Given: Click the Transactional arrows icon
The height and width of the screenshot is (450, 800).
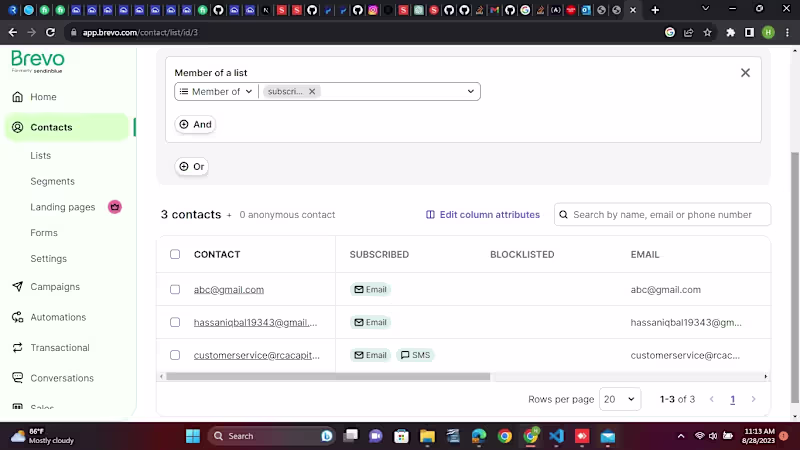Looking at the screenshot, I should click(x=17, y=347).
